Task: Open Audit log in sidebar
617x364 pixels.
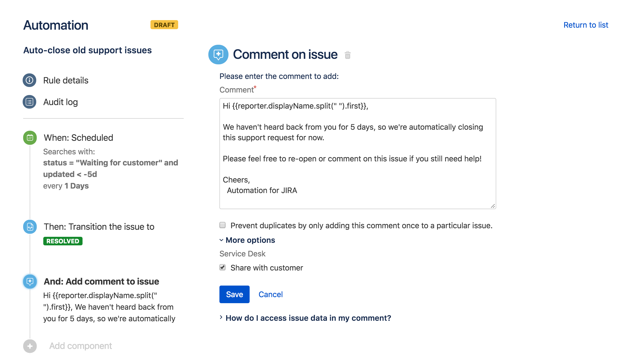Action: coord(60,102)
